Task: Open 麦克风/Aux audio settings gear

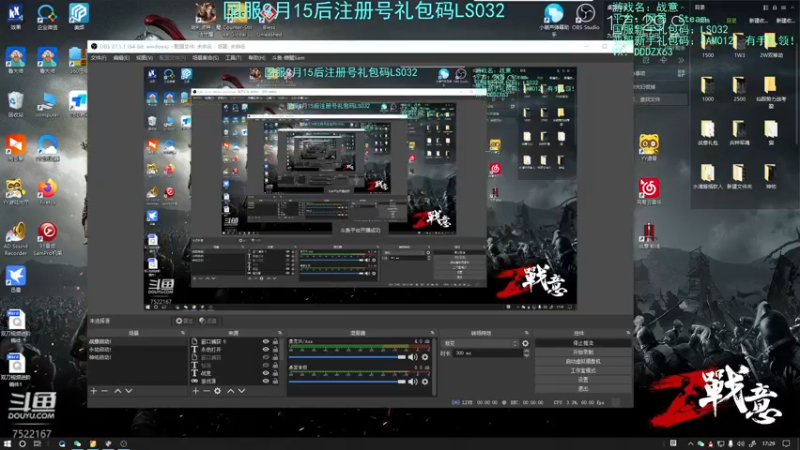Action: tap(425, 357)
